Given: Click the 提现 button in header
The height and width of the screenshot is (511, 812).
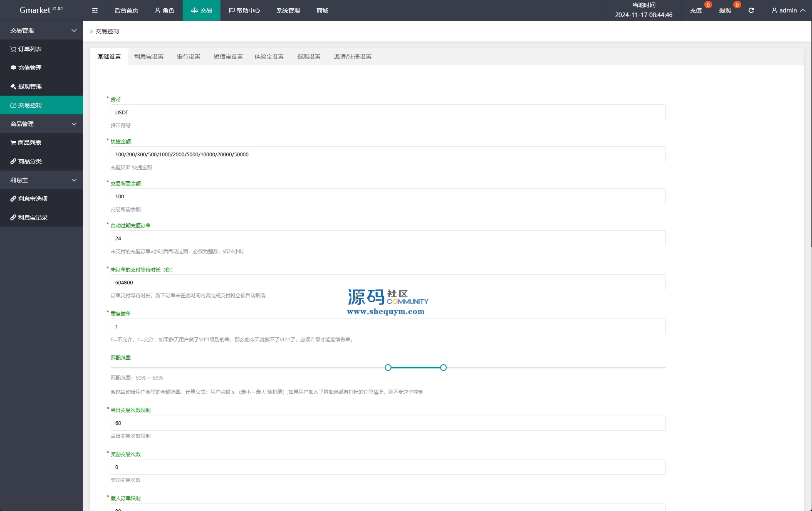Looking at the screenshot, I should 725,10.
